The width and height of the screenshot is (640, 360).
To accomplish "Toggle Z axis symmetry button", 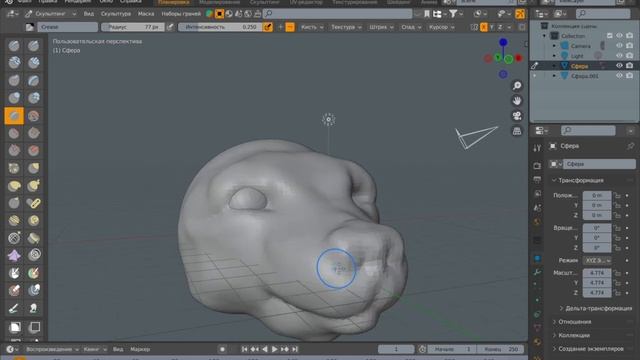I will 500,27.
